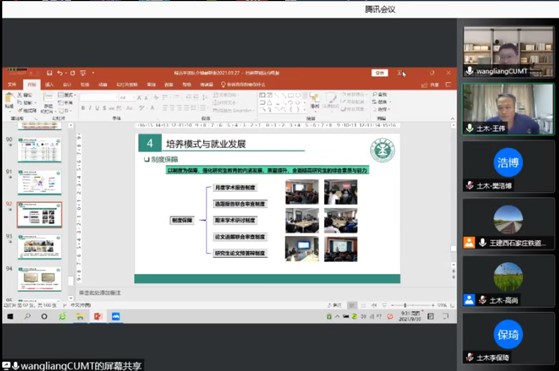Select slide 91 thumbnail in slide panel
559x371 pixels.
tap(40, 182)
